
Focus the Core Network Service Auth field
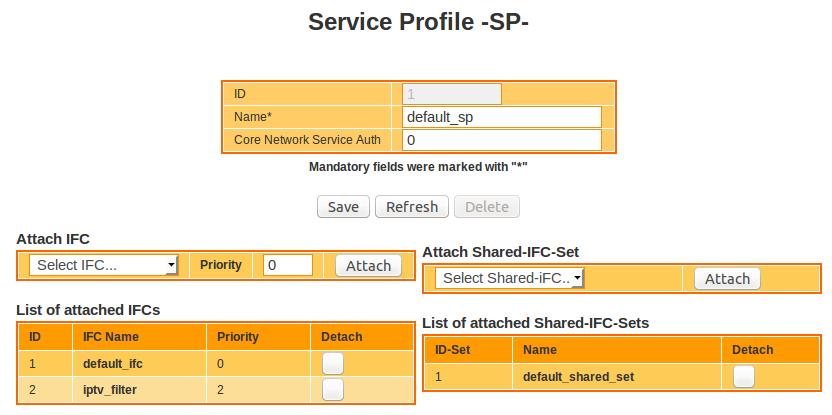[501, 140]
